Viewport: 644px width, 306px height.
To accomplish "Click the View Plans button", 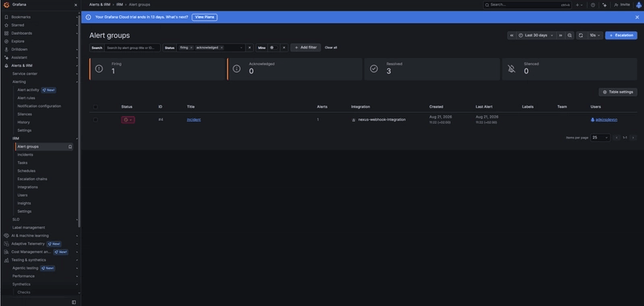I will pyautogui.click(x=204, y=17).
